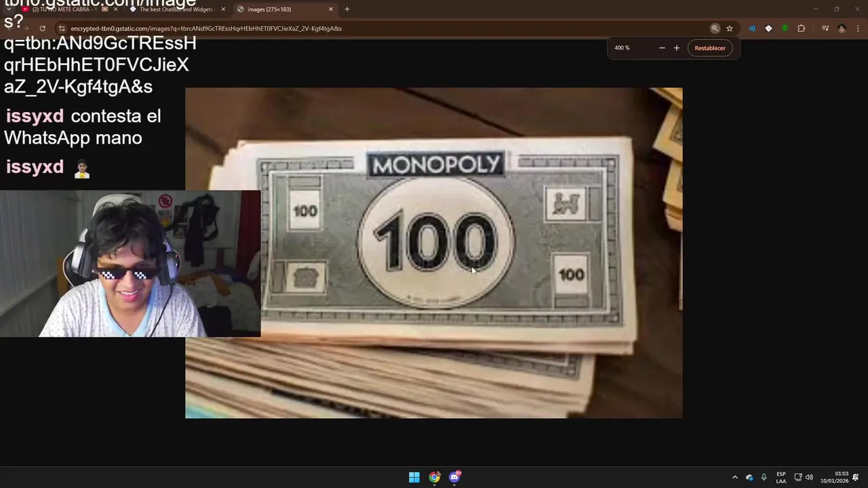868x488 pixels.
Task: Click the site information icon beside URL
Action: [x=62, y=28]
